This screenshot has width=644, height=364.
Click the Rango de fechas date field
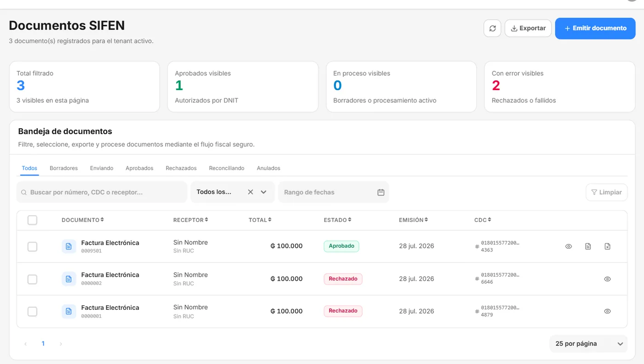point(333,192)
